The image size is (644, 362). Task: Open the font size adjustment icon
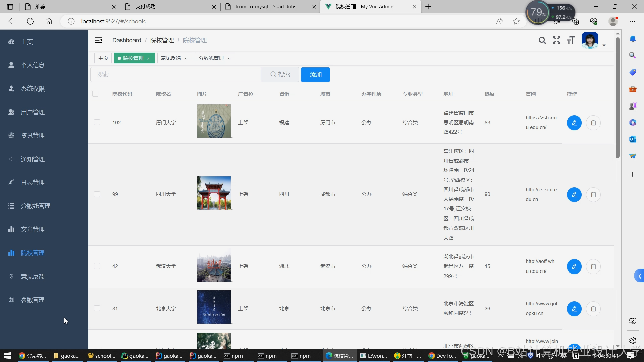pos(571,40)
